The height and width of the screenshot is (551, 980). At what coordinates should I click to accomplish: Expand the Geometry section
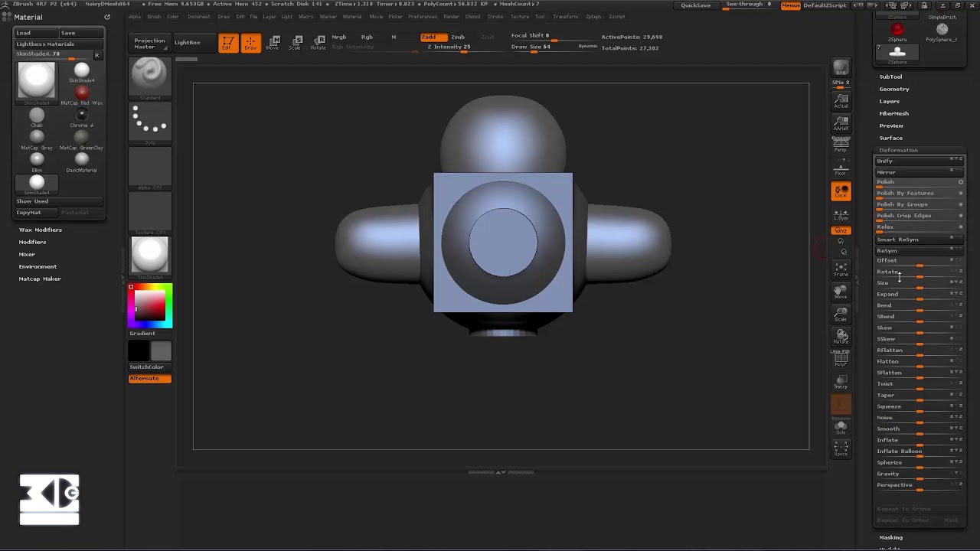[x=894, y=89]
